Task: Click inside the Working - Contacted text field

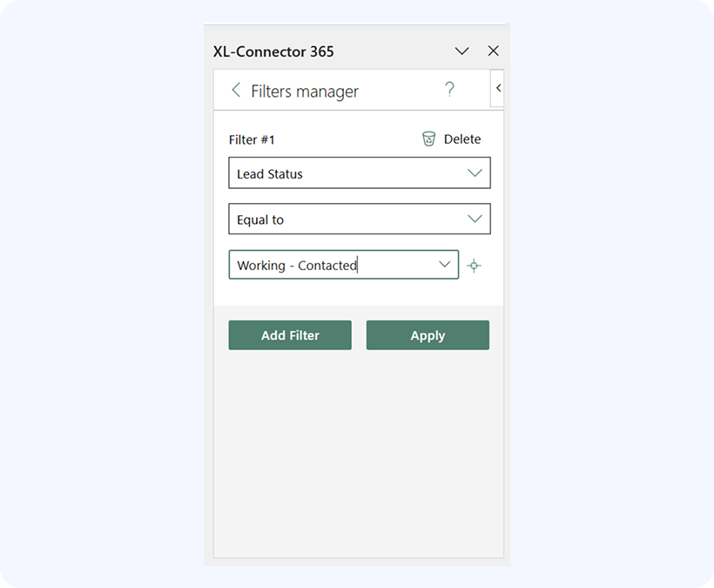Action: click(331, 266)
